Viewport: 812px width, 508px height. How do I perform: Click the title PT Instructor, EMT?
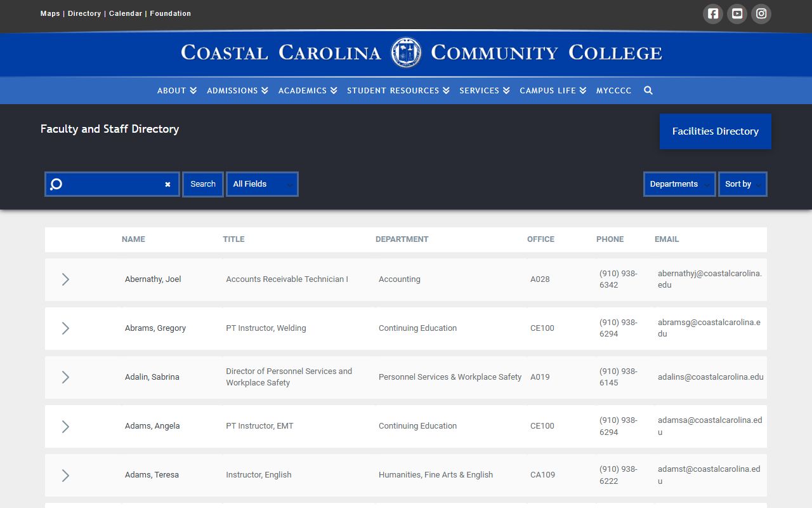tap(259, 426)
